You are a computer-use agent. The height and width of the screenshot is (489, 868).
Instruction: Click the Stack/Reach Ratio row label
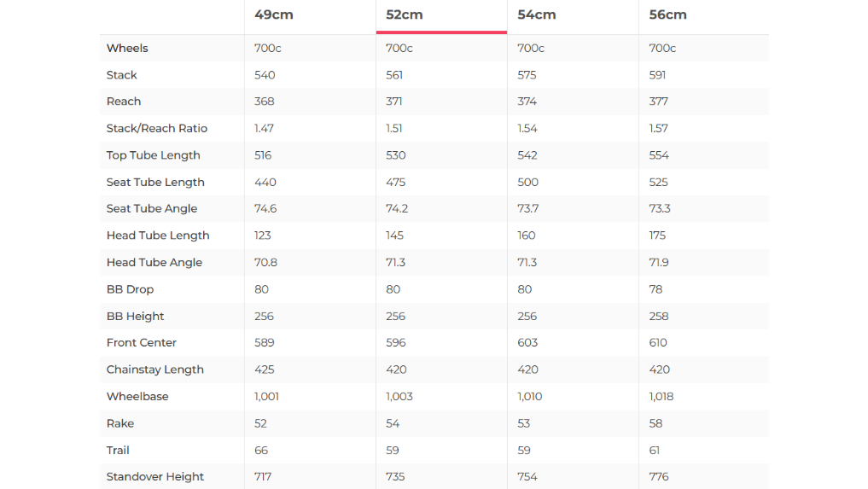tap(157, 128)
